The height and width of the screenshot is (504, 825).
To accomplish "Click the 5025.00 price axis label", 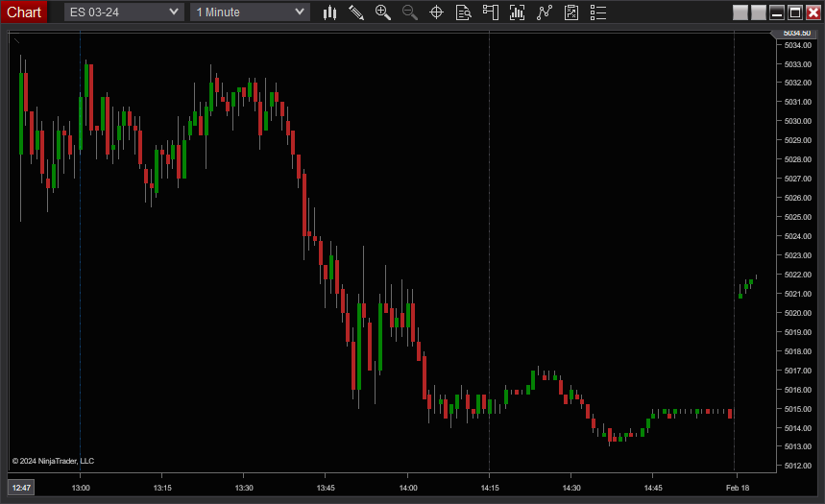I will click(x=798, y=217).
